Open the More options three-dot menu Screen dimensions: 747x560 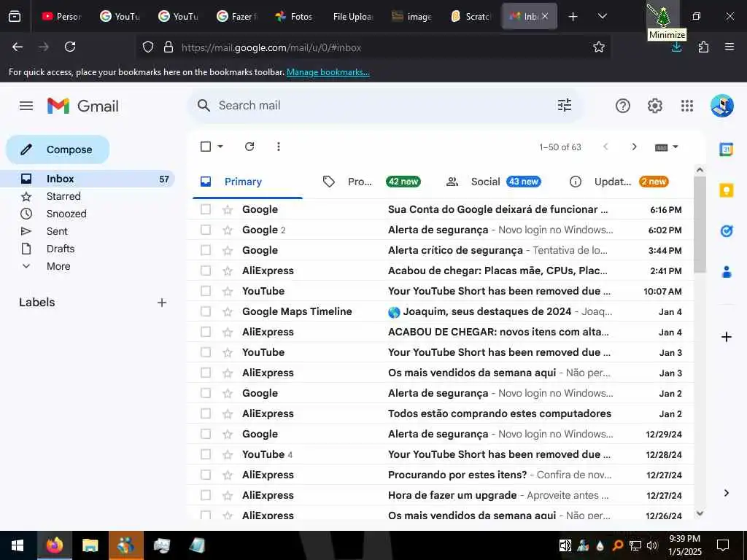(x=279, y=147)
